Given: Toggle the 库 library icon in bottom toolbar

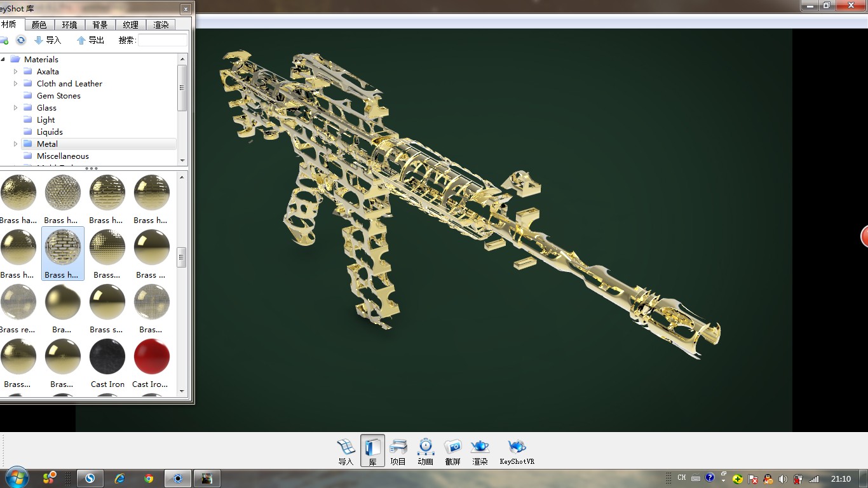Looking at the screenshot, I should pyautogui.click(x=372, y=451).
